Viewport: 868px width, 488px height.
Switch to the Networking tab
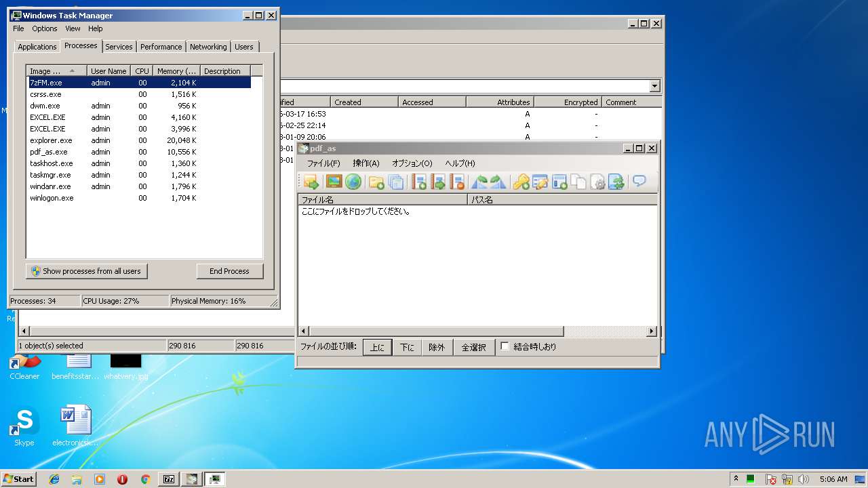(x=208, y=47)
